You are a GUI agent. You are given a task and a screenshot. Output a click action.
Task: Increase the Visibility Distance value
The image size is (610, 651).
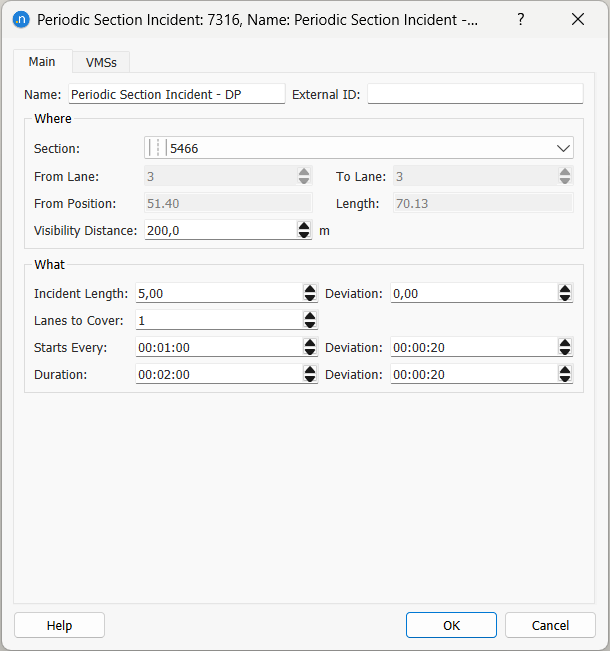(305, 225)
